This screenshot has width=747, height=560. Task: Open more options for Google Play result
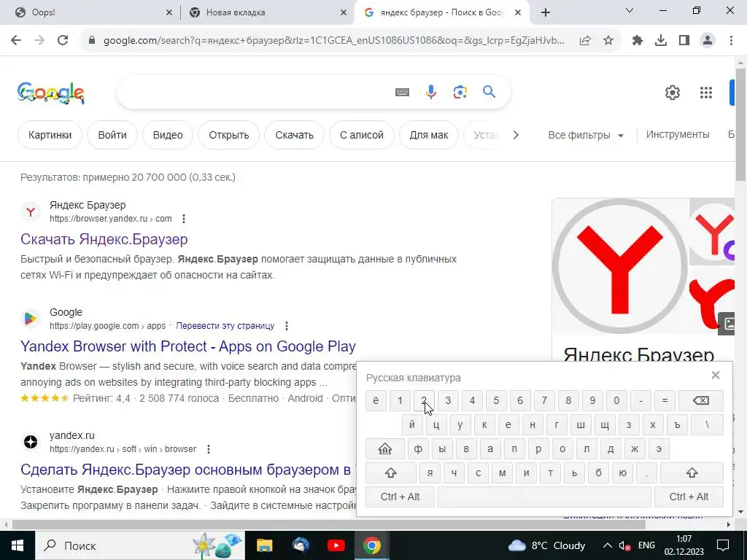pos(286,326)
